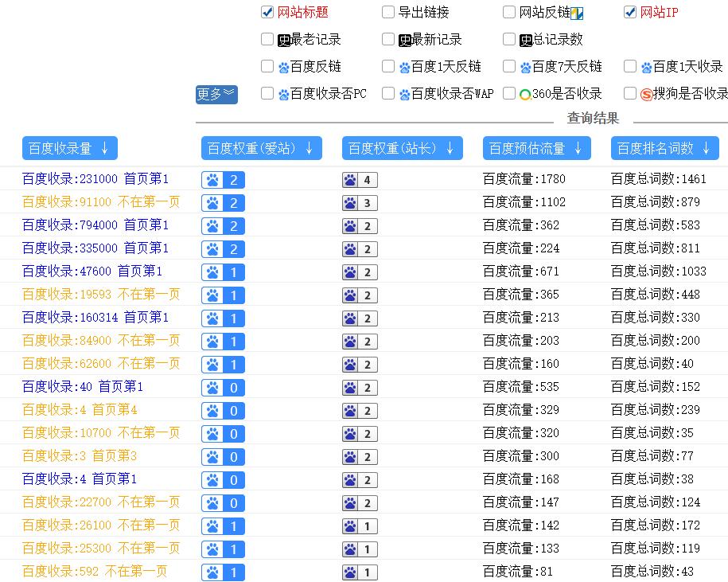Expand more options with the 更多 button
Image resolution: width=728 pixels, height=582 pixels.
click(217, 94)
